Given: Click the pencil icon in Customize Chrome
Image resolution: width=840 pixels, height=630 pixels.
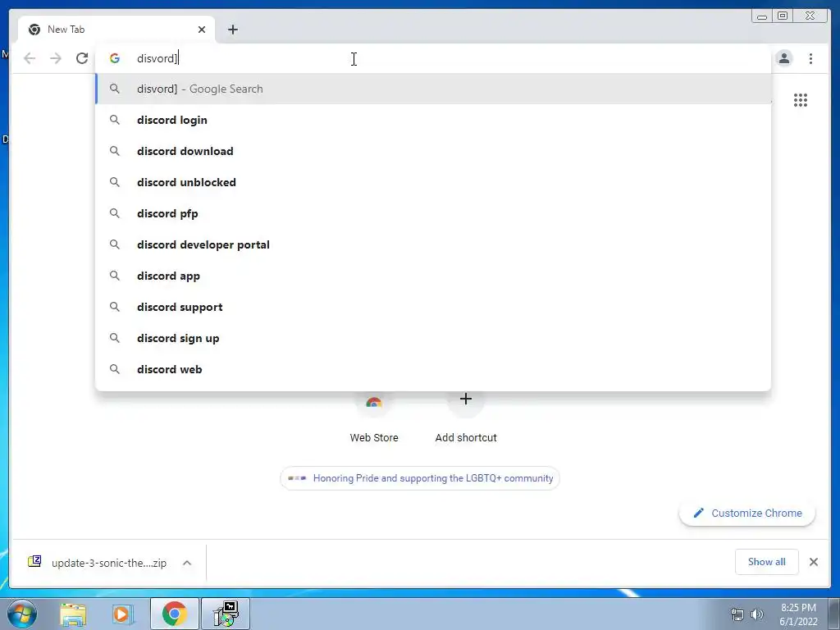Looking at the screenshot, I should [x=698, y=514].
